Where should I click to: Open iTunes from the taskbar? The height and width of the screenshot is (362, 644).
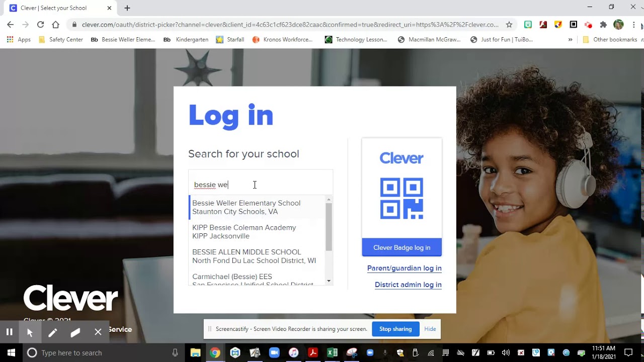tap(294, 352)
